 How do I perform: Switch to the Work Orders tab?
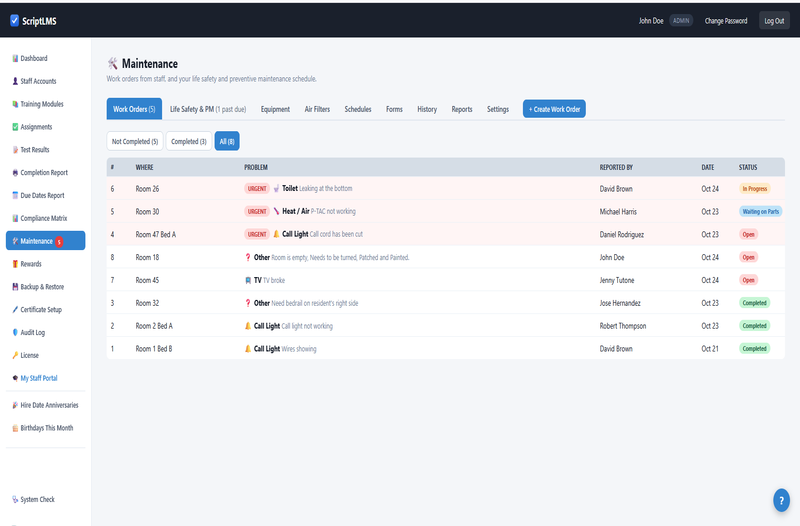(x=134, y=109)
